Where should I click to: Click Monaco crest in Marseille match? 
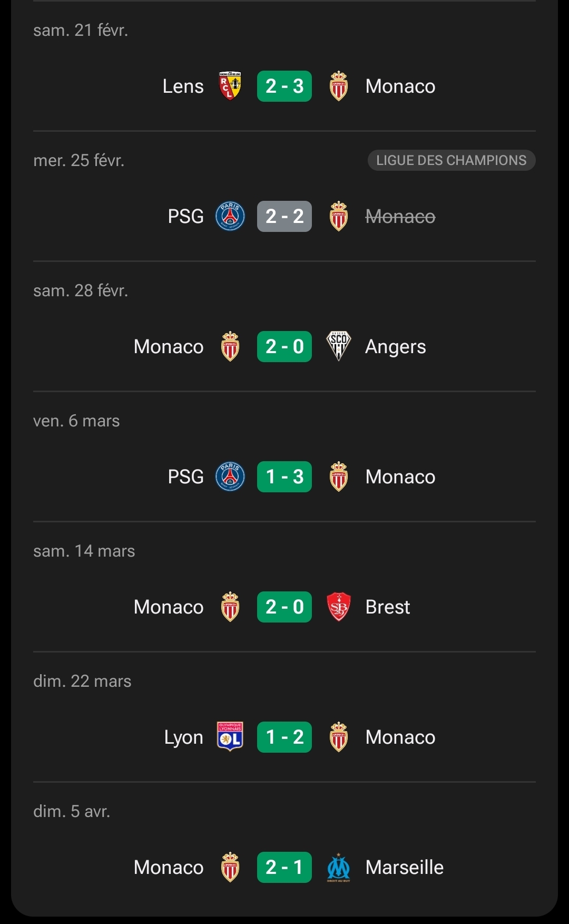(x=230, y=867)
